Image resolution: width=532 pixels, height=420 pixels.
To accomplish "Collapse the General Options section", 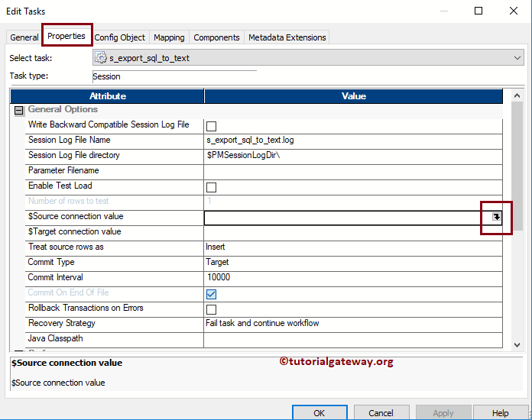I will pos(19,111).
